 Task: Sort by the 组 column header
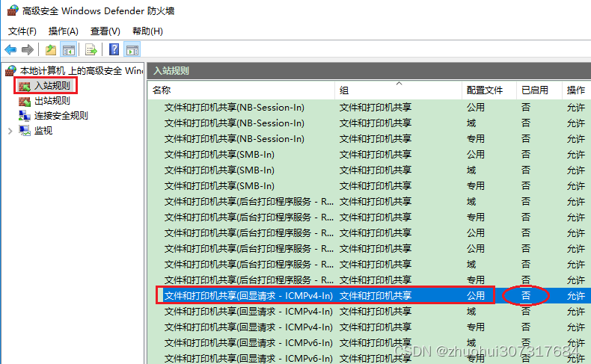coord(398,90)
